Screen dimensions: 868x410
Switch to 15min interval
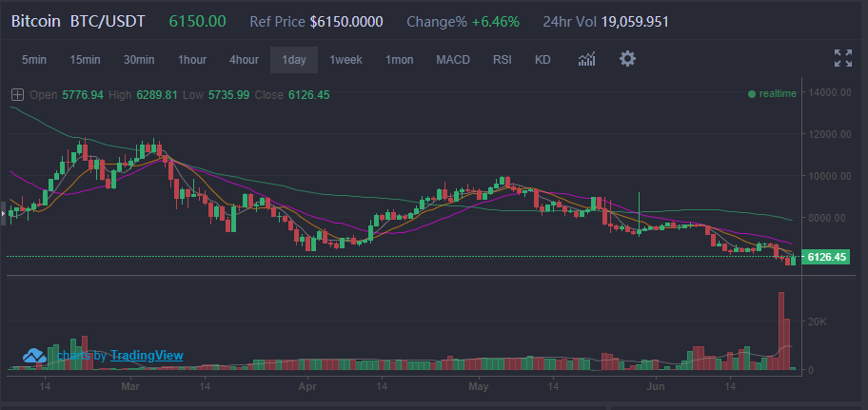85,60
